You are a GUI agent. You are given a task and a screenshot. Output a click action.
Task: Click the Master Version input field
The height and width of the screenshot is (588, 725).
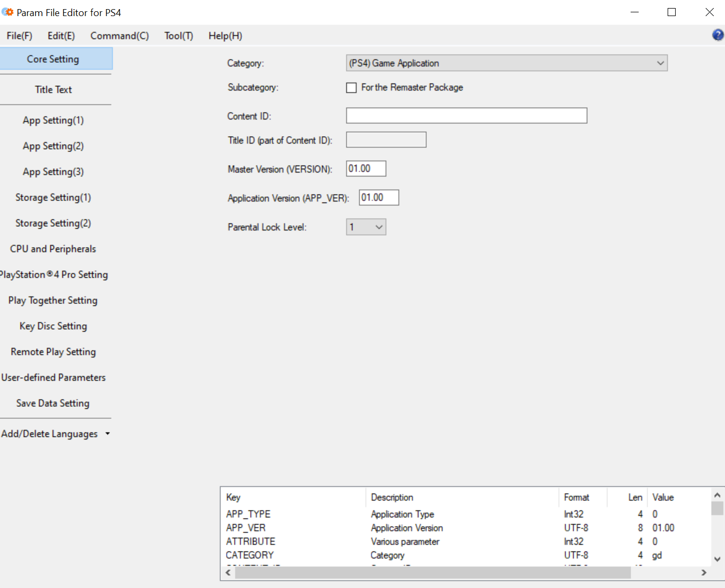[366, 169]
